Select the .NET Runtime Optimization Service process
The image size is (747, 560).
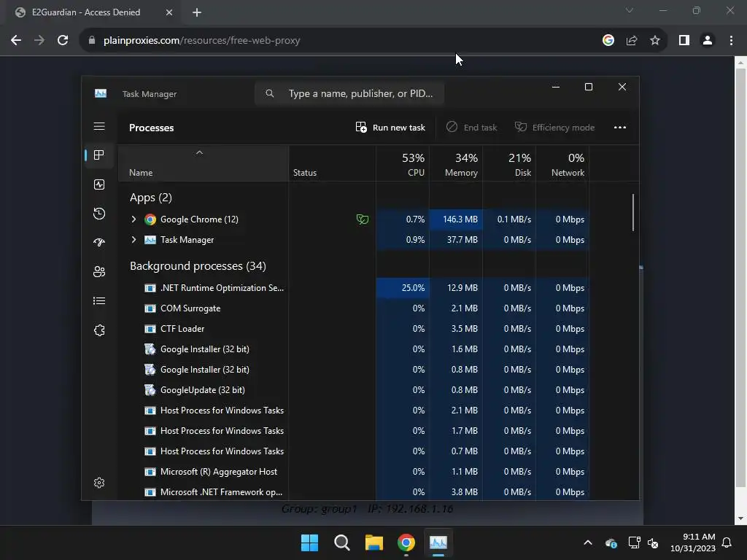point(355,287)
